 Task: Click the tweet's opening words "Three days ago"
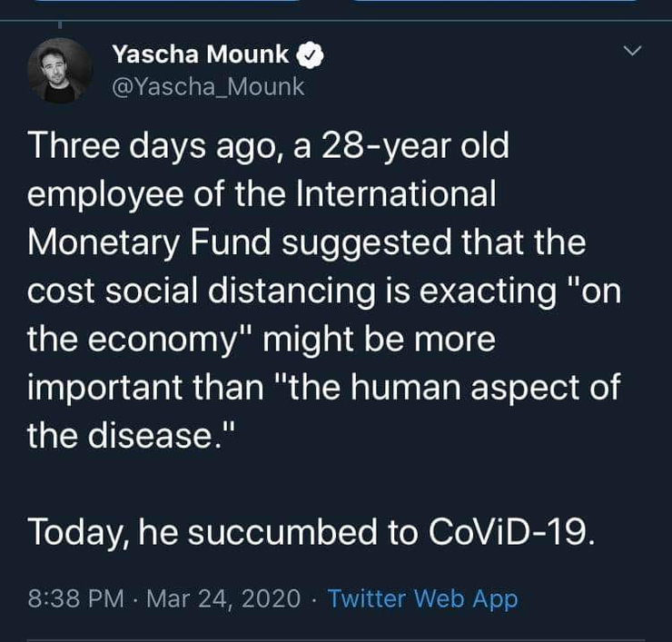point(153,145)
